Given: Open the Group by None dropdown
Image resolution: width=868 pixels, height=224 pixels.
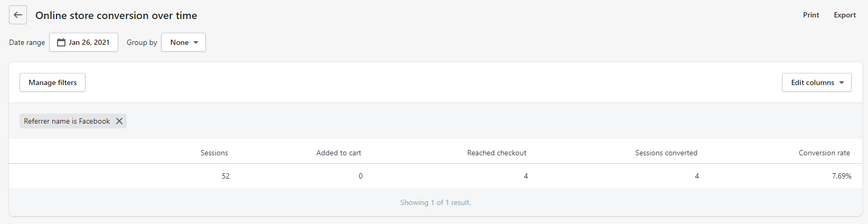Looking at the screenshot, I should click(183, 42).
